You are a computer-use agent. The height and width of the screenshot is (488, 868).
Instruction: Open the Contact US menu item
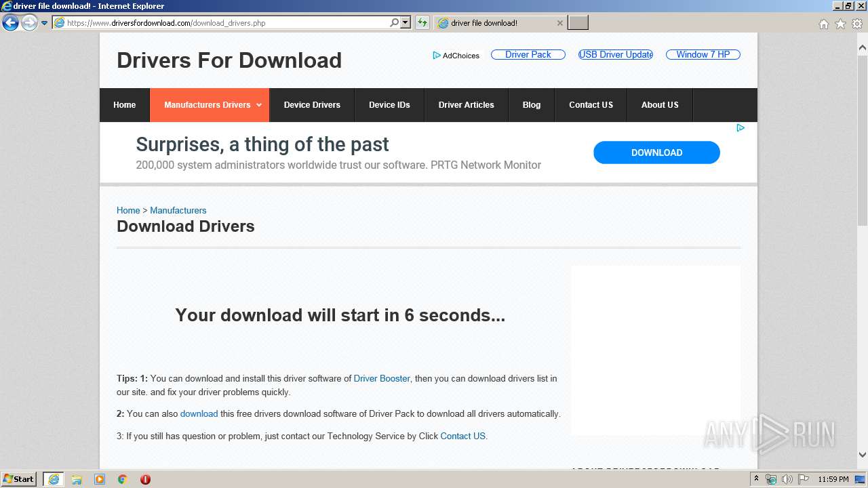click(591, 105)
